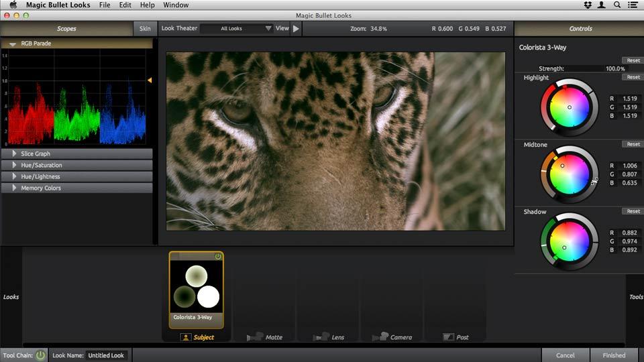Open Notification Center list icon
The image size is (644, 362).
tap(633, 5)
